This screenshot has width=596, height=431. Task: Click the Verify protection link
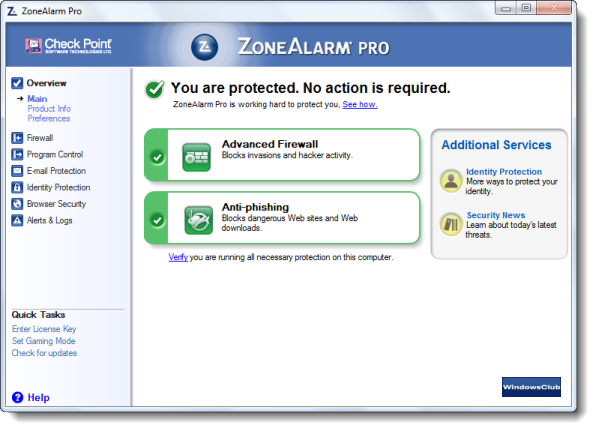(178, 257)
